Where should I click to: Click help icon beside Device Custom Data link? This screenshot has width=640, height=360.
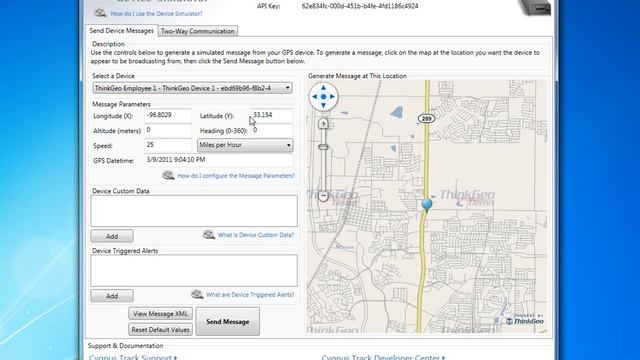(x=209, y=235)
